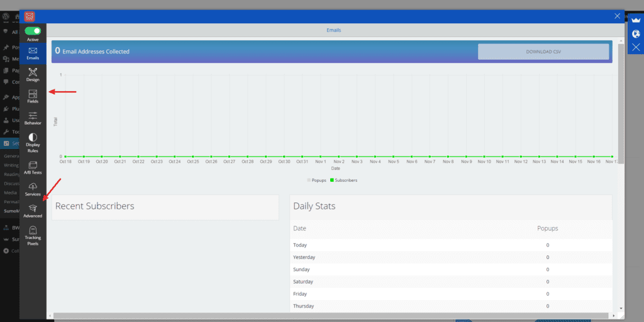Click the vertical scrollbar of the popup

coord(621,103)
